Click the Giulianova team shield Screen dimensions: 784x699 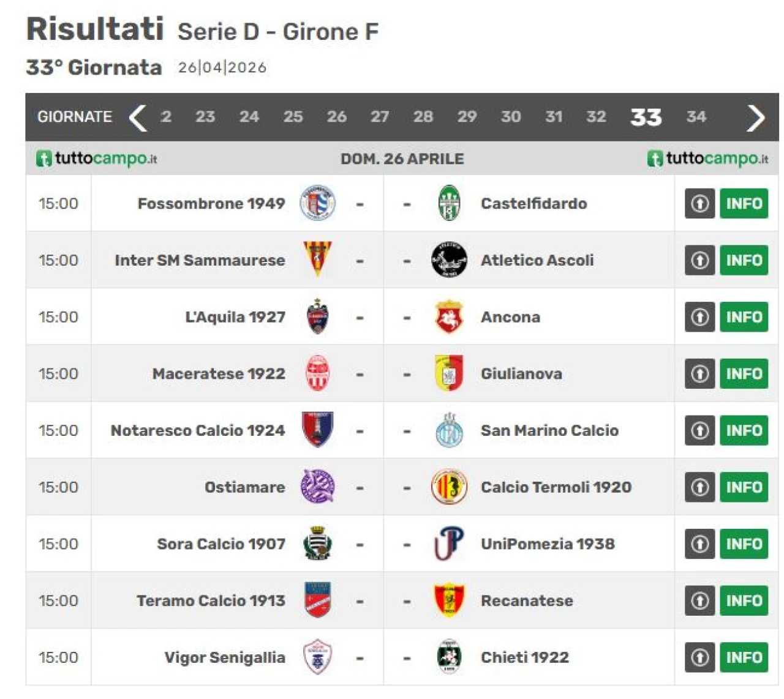click(x=449, y=373)
